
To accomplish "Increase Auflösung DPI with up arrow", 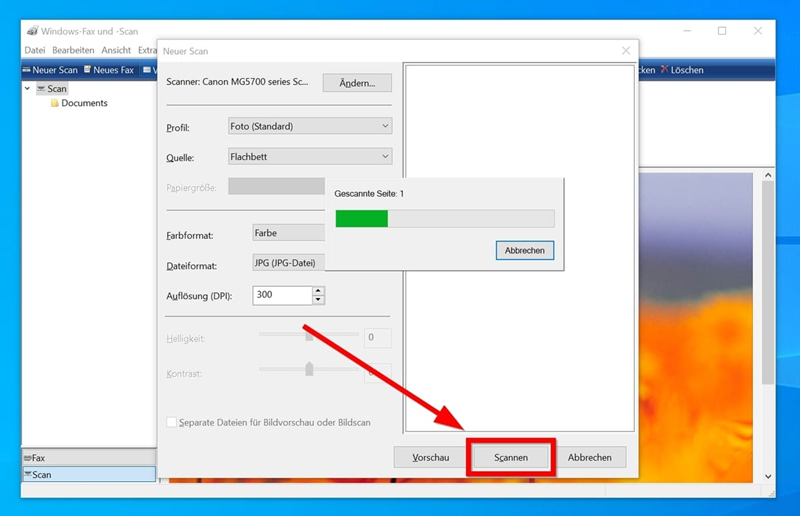I will (x=318, y=291).
